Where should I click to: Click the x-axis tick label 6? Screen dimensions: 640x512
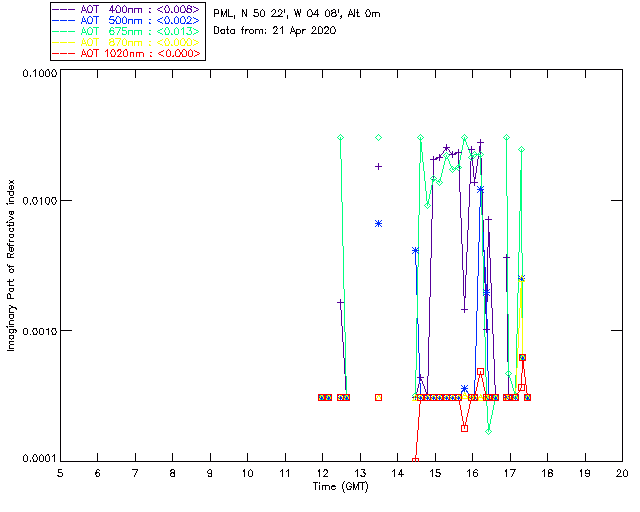point(98,473)
